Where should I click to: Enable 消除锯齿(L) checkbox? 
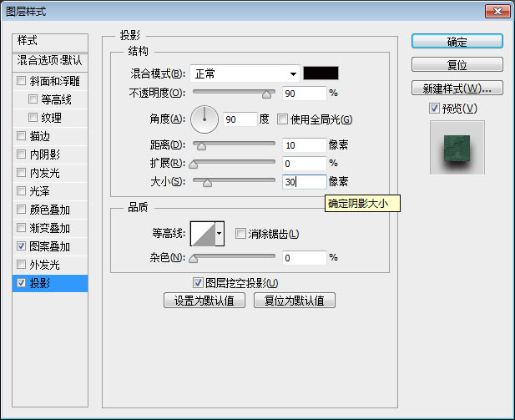[x=240, y=234]
